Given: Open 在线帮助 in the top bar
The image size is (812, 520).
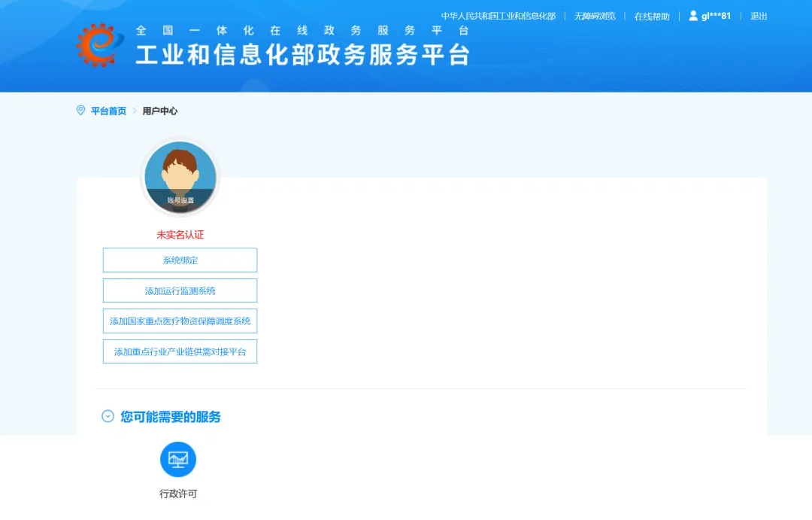Looking at the screenshot, I should pyautogui.click(x=651, y=16).
